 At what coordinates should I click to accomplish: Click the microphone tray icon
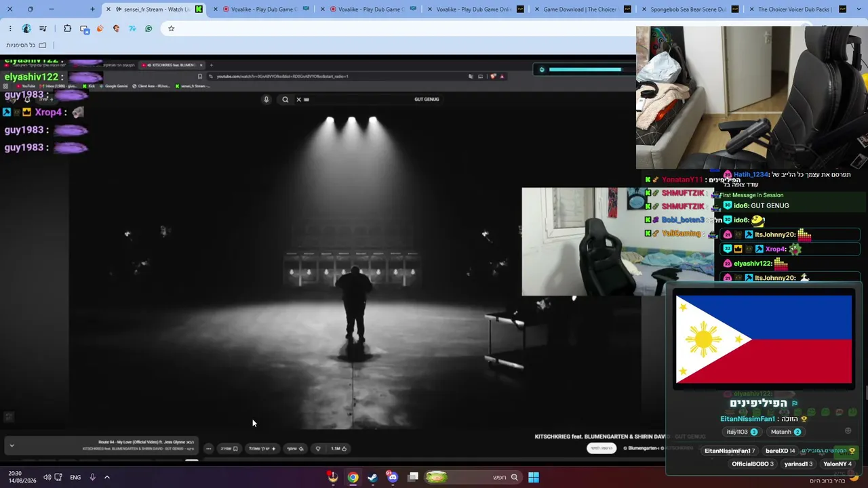pos(92,477)
